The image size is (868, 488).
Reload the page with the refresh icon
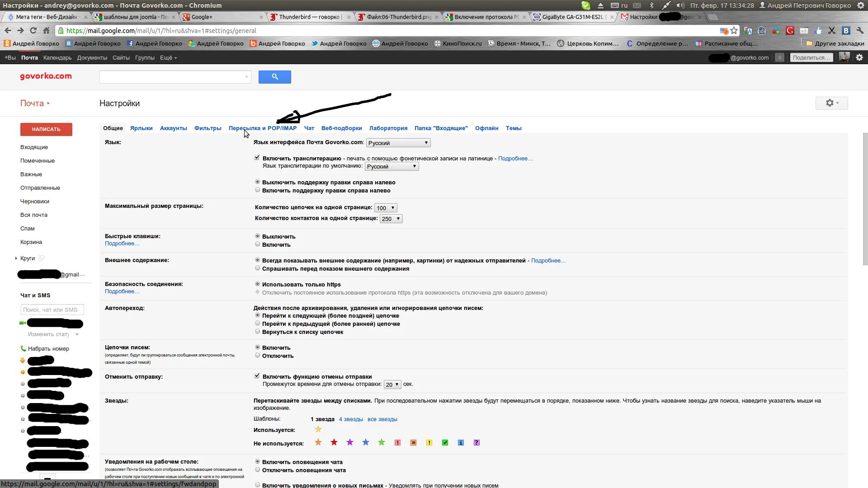pos(33,31)
